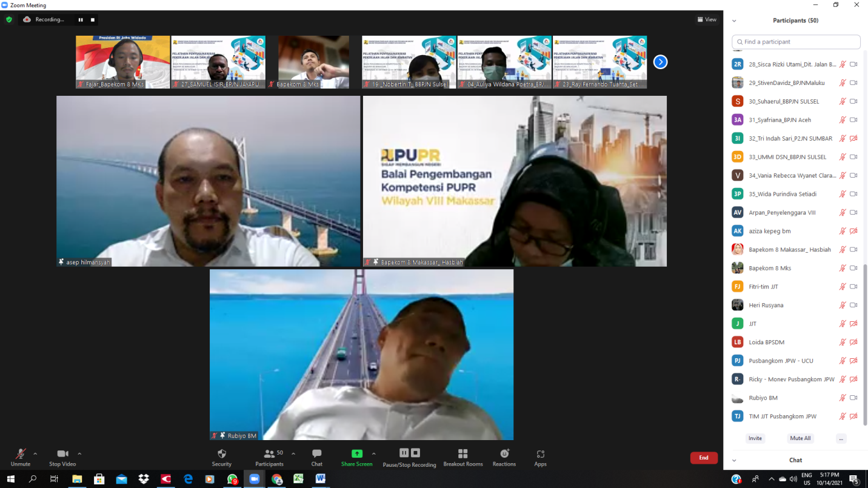The image size is (868, 488).
Task: Toggle mic icon for 29_StivenDavidz_BPJNMaluku
Action: point(843,83)
